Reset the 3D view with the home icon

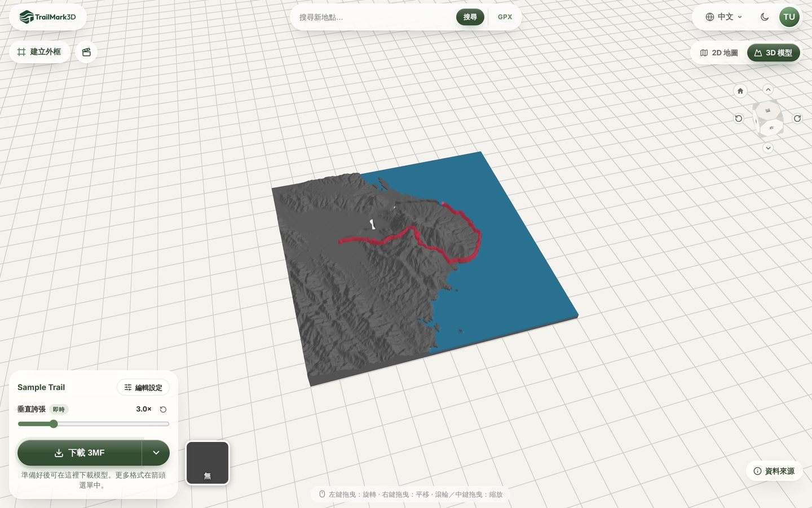[740, 91]
